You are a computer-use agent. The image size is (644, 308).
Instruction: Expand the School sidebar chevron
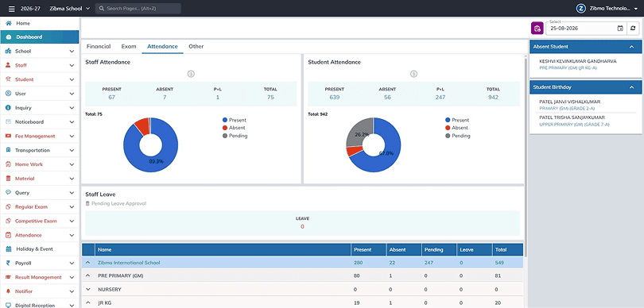pyautogui.click(x=72, y=52)
